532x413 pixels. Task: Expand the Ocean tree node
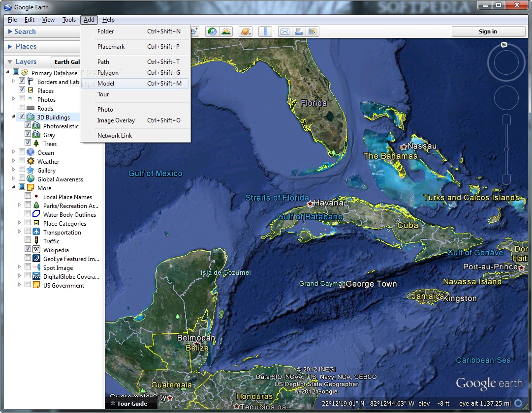[14, 151]
